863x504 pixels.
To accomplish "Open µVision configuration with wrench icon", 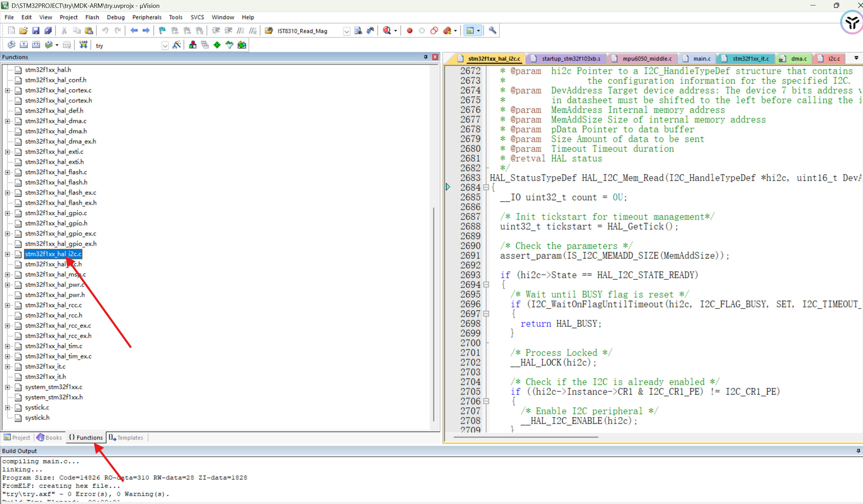I will (x=492, y=30).
